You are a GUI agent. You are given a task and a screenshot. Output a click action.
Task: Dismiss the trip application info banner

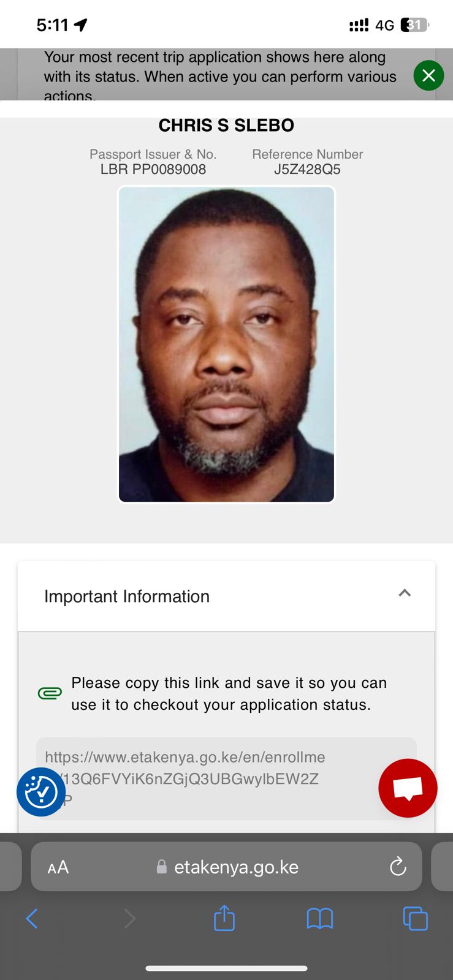428,75
